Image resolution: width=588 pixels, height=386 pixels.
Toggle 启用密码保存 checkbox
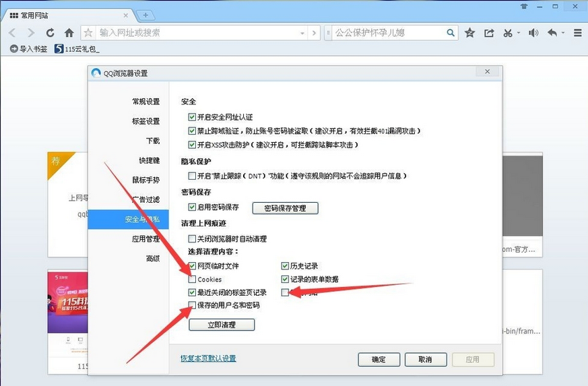[x=193, y=207]
